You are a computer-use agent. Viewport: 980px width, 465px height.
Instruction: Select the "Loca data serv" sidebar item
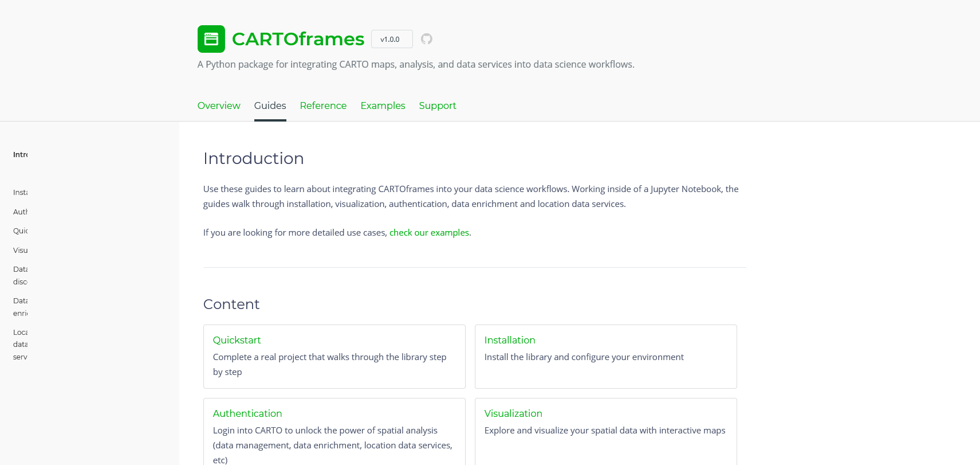(x=21, y=345)
